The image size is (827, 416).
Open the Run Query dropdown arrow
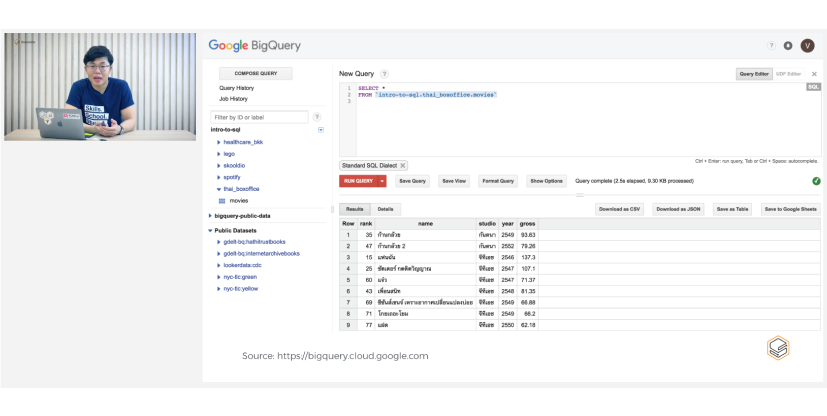click(382, 181)
